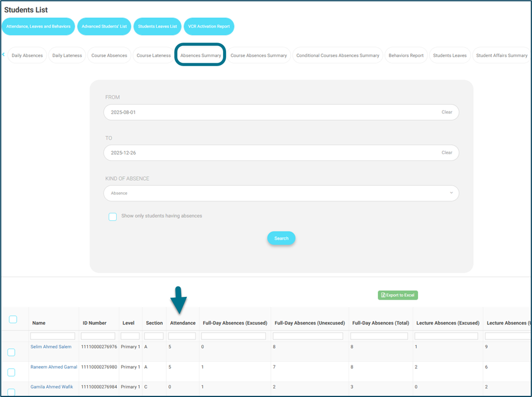Open the VCR Activation Report section
The image size is (532, 397).
(209, 26)
